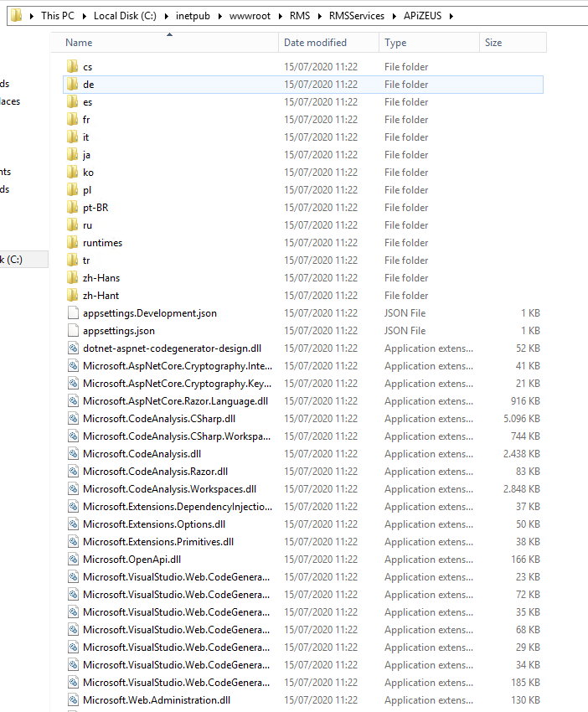Click the pt-BR folder icon

[x=72, y=208]
